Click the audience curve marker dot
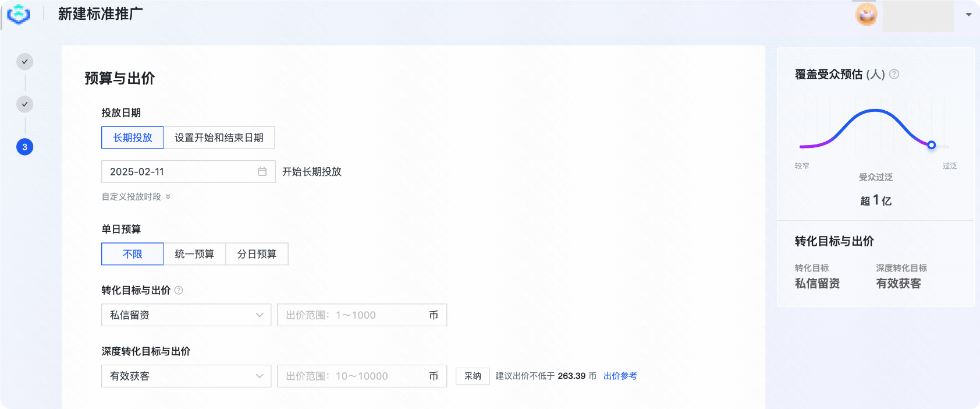980x409 pixels. [931, 145]
